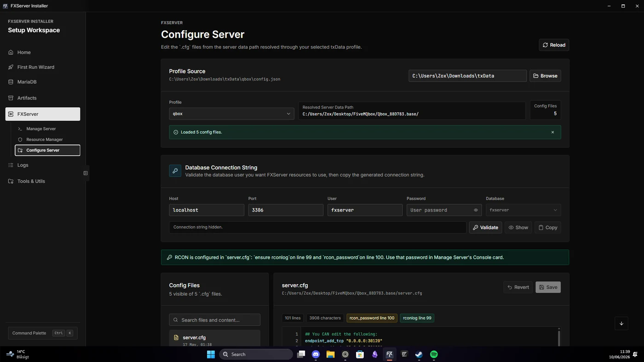The height and width of the screenshot is (362, 644).
Task: Edit the txData path field
Action: [467, 76]
